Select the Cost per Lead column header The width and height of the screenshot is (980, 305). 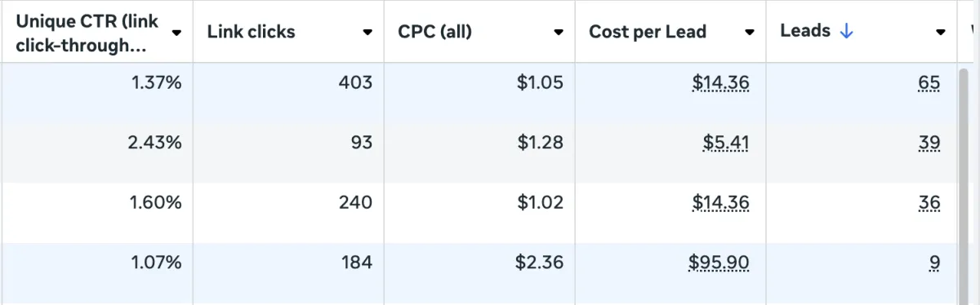pos(670,32)
